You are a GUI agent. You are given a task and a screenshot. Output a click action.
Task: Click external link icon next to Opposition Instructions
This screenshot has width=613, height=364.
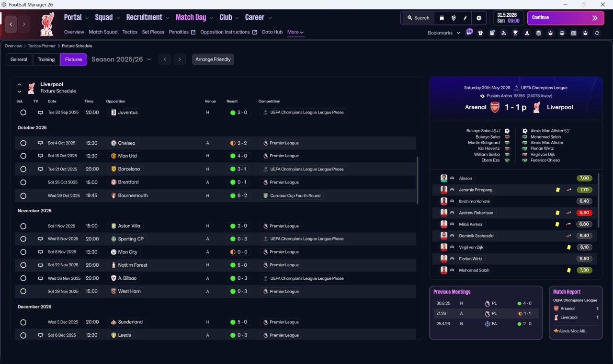[x=255, y=32]
